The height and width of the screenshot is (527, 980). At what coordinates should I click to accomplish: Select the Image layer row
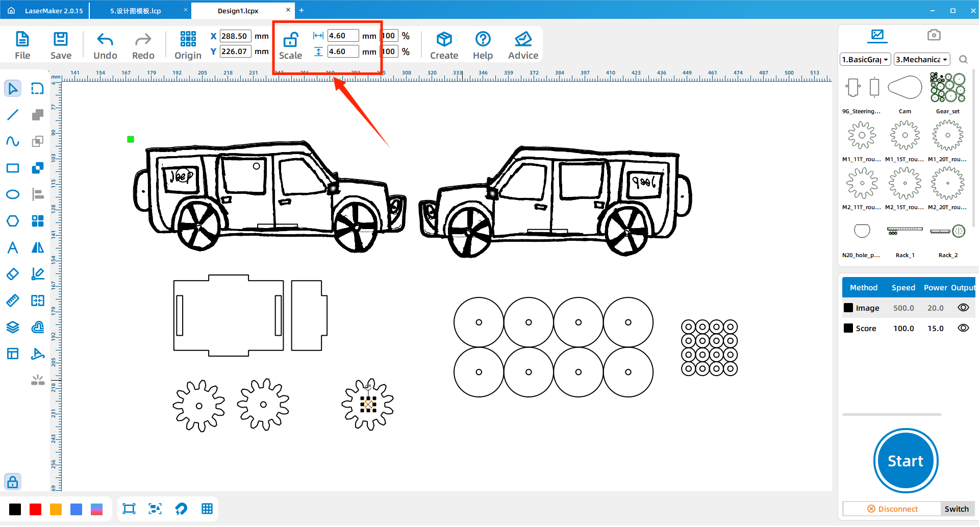[909, 308]
